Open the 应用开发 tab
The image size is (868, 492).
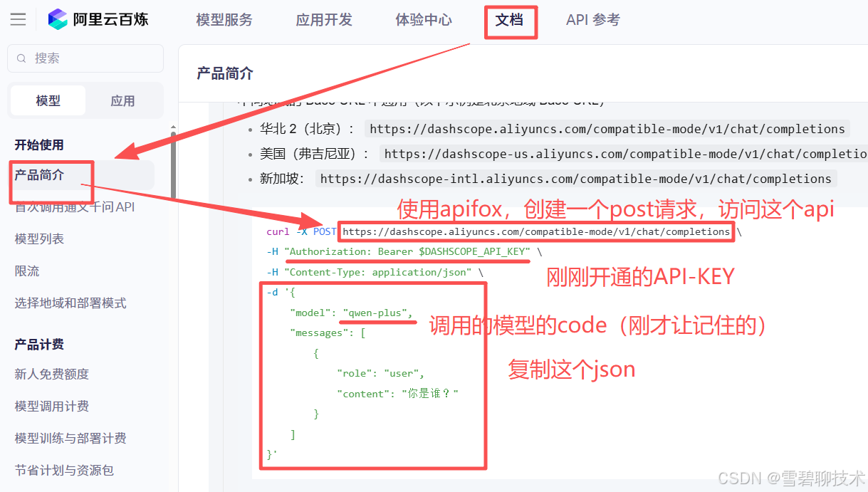point(324,20)
